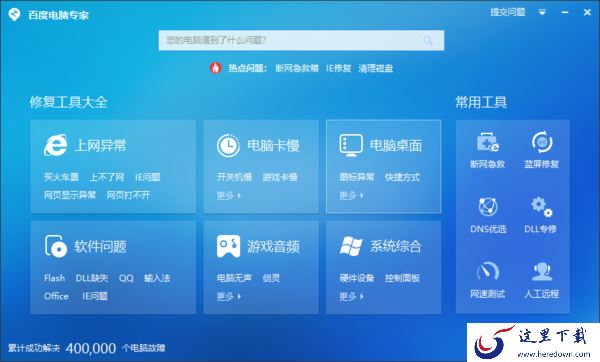Select hot topic IE修复
Image resolution: width=600 pixels, height=362 pixels.
click(339, 68)
